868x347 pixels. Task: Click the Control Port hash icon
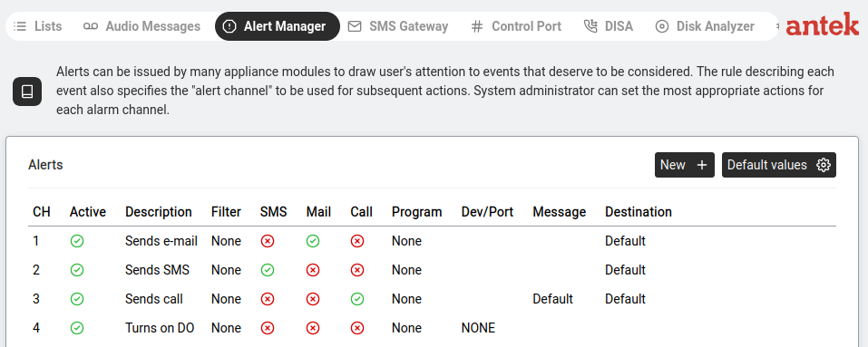[476, 26]
